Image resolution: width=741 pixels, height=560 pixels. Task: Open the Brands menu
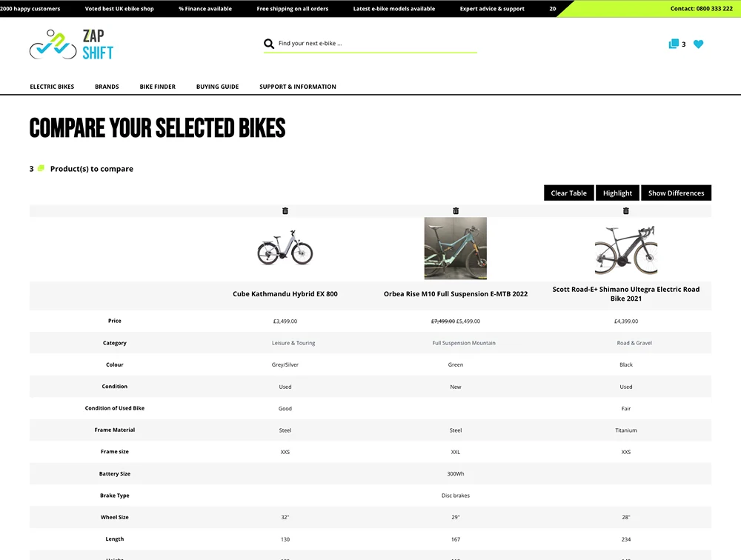[107, 87]
